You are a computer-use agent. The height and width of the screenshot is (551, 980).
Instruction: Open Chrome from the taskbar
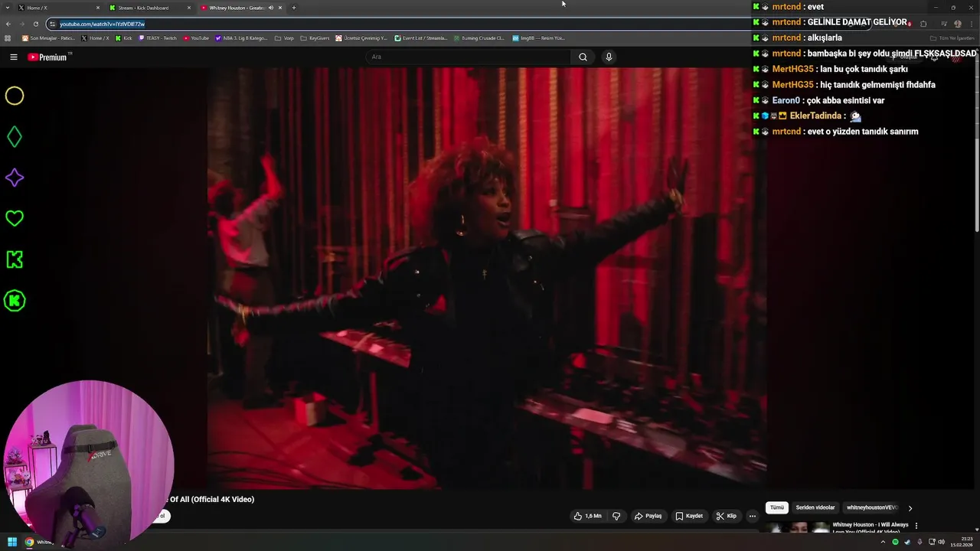pyautogui.click(x=29, y=542)
